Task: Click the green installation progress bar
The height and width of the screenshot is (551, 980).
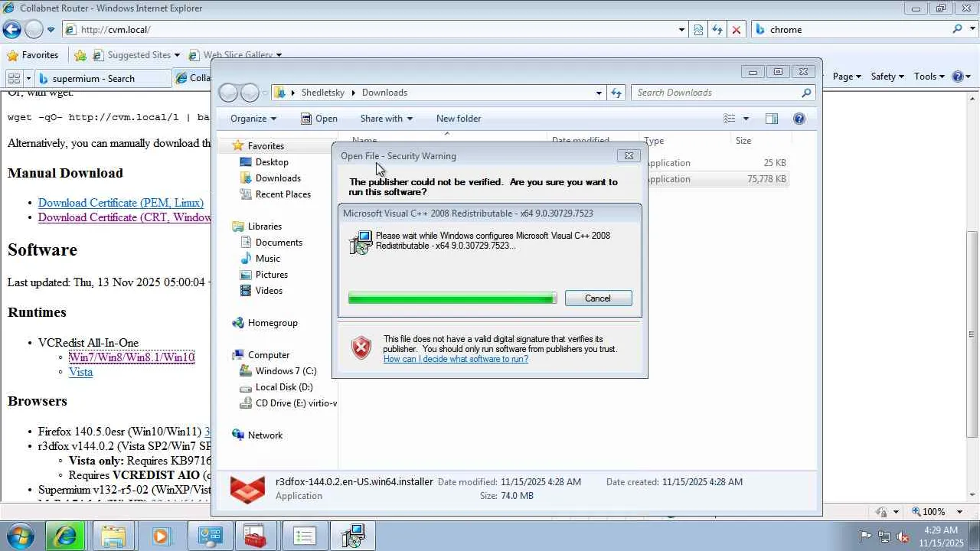Action: coord(452,298)
